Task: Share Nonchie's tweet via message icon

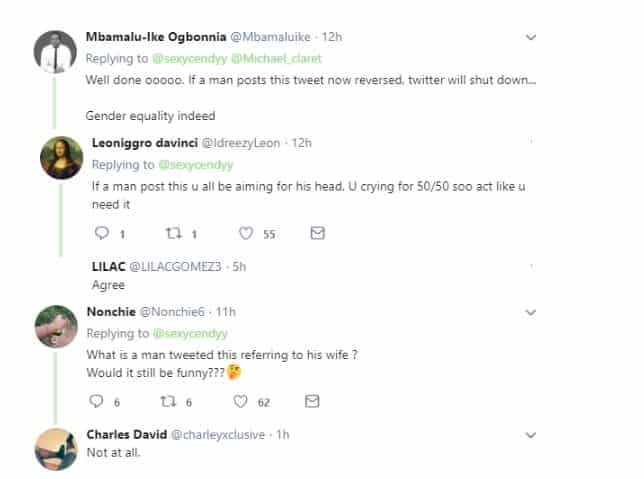Action: (x=313, y=401)
